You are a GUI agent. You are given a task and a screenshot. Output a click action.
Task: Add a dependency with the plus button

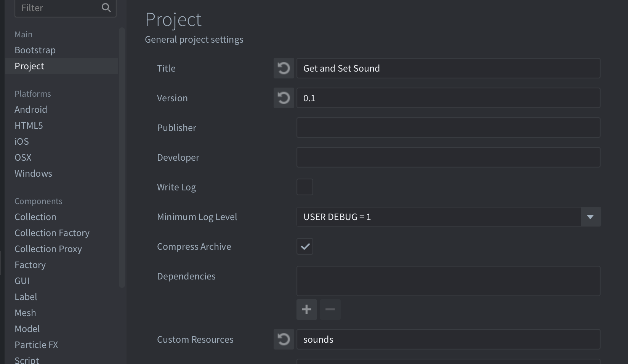click(307, 310)
